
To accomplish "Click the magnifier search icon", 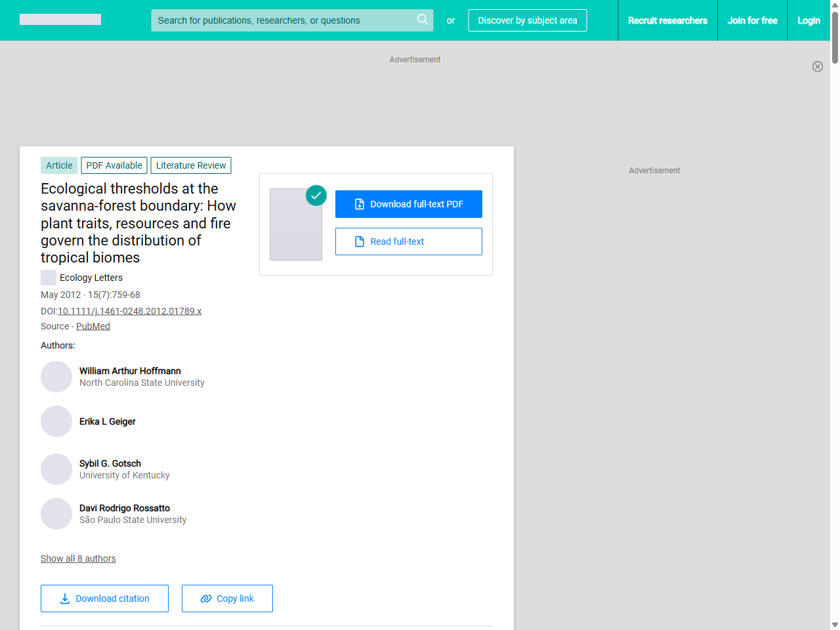I will [x=423, y=20].
